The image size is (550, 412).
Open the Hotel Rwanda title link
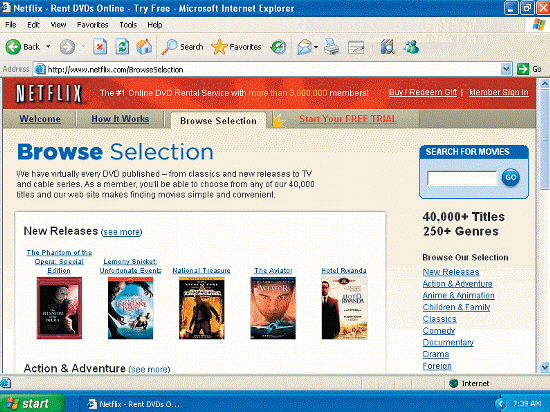click(344, 271)
